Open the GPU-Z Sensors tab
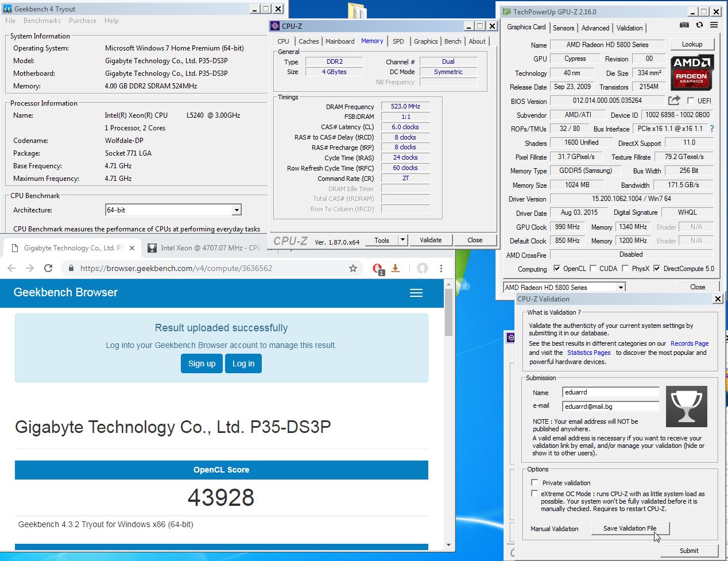Image resolution: width=728 pixels, height=561 pixels. [563, 28]
